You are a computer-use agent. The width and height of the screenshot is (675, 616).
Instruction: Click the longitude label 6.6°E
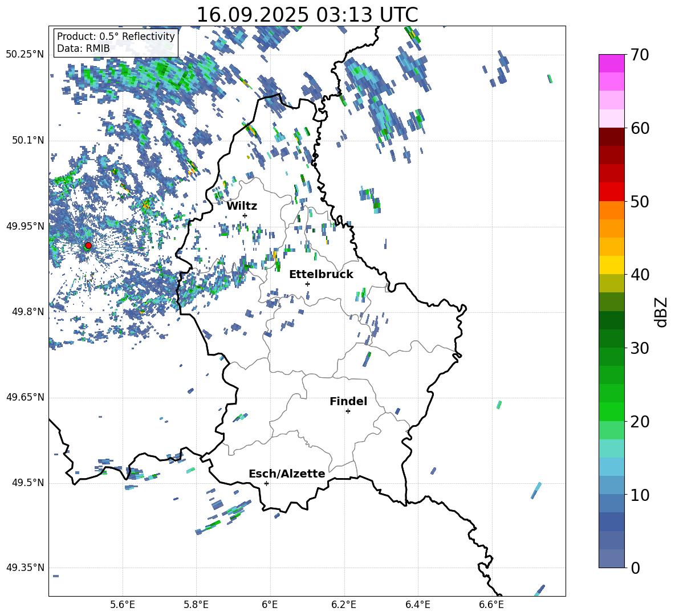tap(491, 605)
